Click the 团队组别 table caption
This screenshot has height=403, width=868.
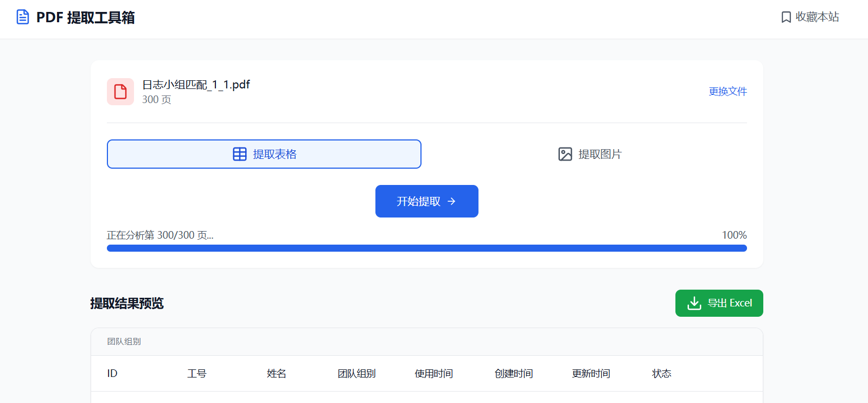tap(124, 342)
